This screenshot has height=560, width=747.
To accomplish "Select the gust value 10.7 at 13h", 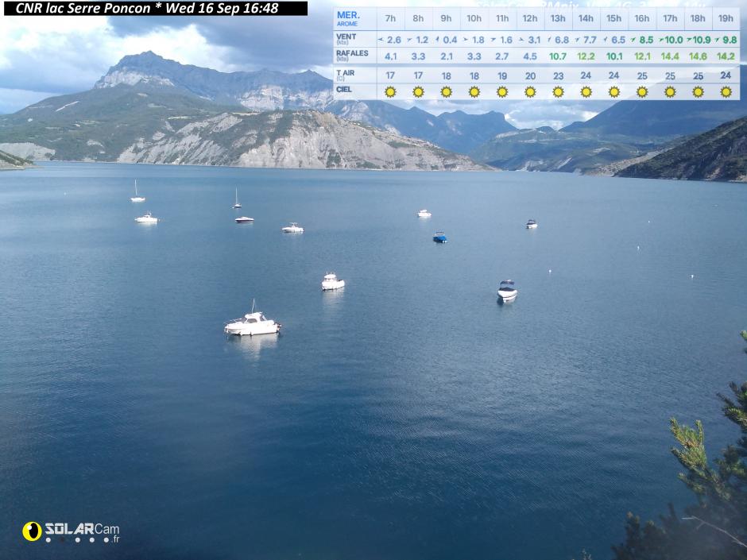I will [x=557, y=56].
